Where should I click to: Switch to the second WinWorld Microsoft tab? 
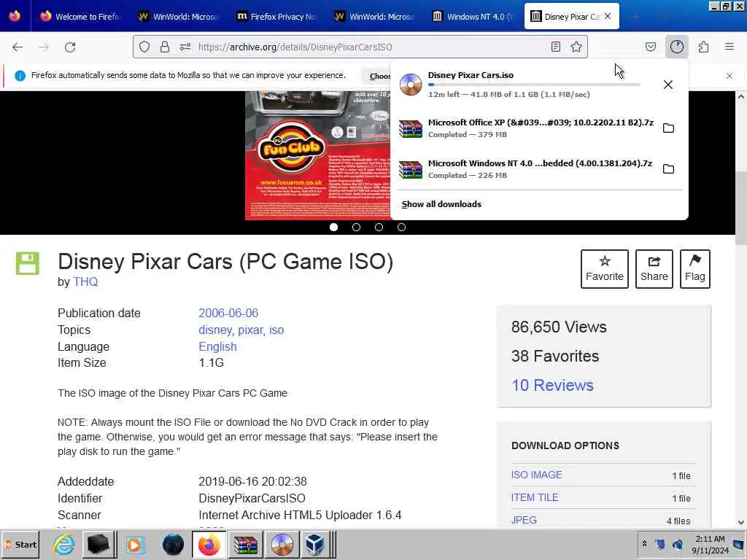374,17
